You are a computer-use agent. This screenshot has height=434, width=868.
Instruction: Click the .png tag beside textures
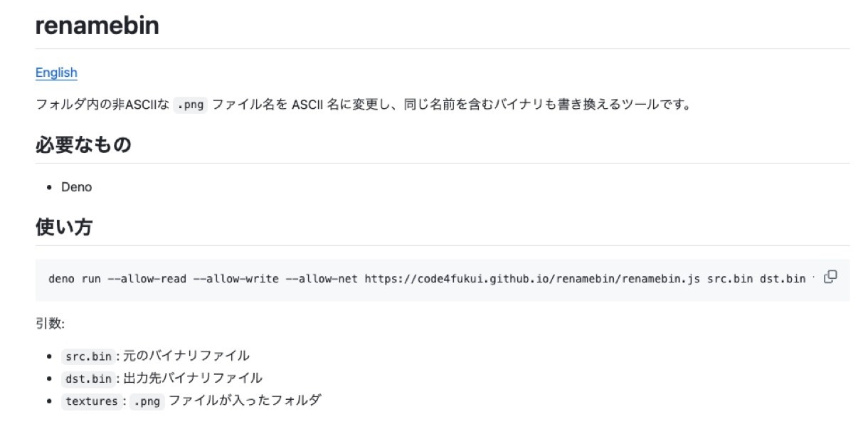click(148, 401)
